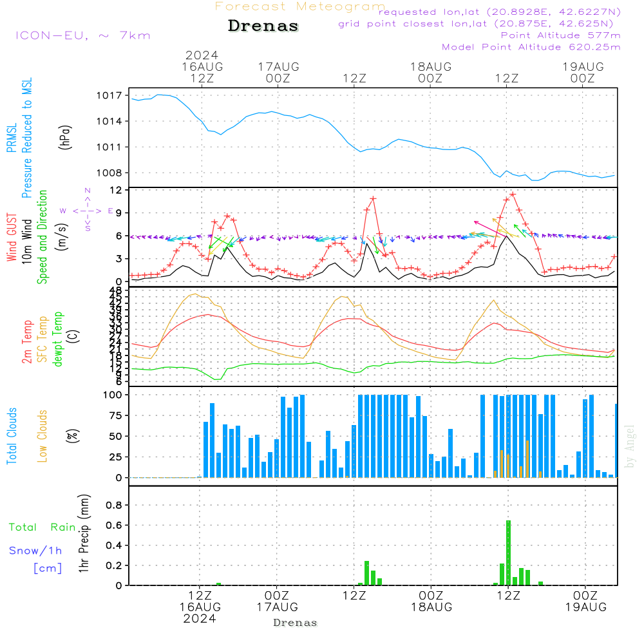
Task: Click the green 'dewpt Temp' label
Action: click(x=58, y=339)
